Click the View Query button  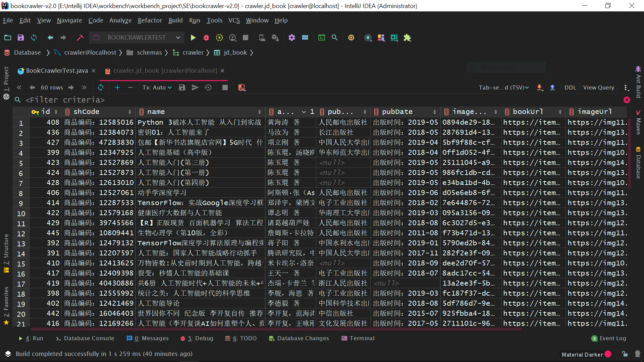[x=598, y=87]
